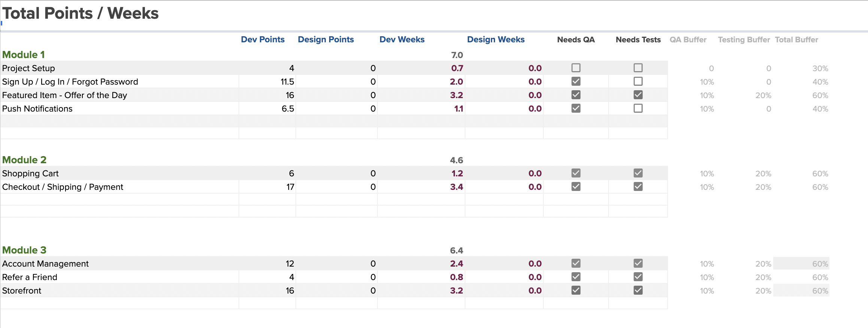This screenshot has width=868, height=328.
Task: Untick Needs QA for Storefront
Action: (x=576, y=290)
